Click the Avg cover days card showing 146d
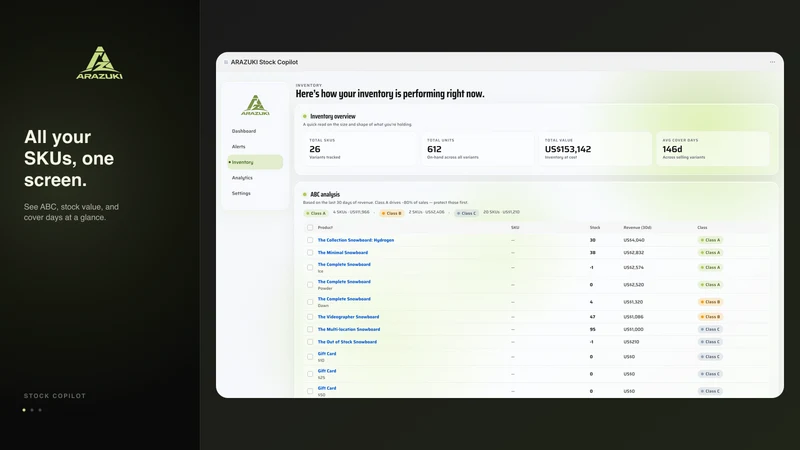 (x=713, y=149)
